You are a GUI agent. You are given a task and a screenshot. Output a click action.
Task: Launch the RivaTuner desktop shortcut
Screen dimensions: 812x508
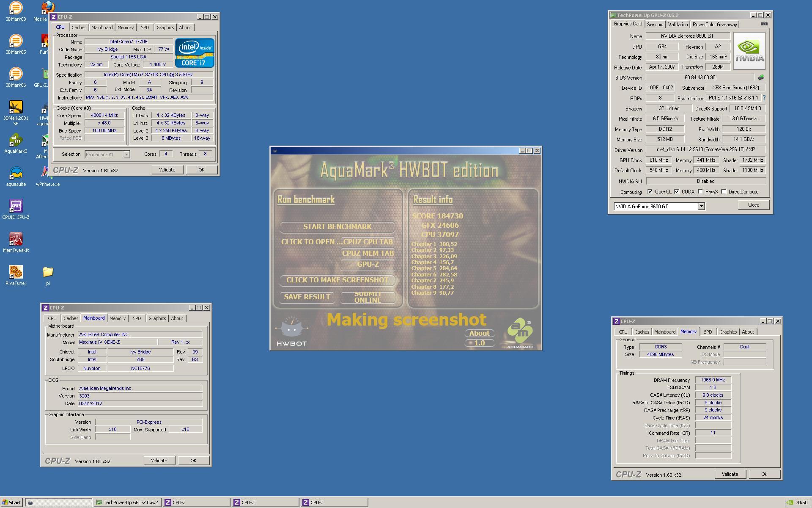[x=16, y=275]
